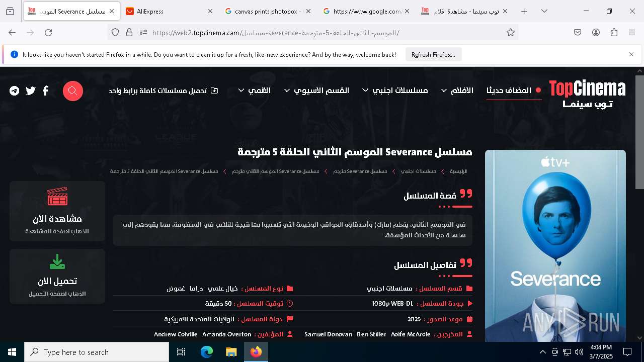
Task: Open Task View on the taskbar
Action: tap(181, 352)
